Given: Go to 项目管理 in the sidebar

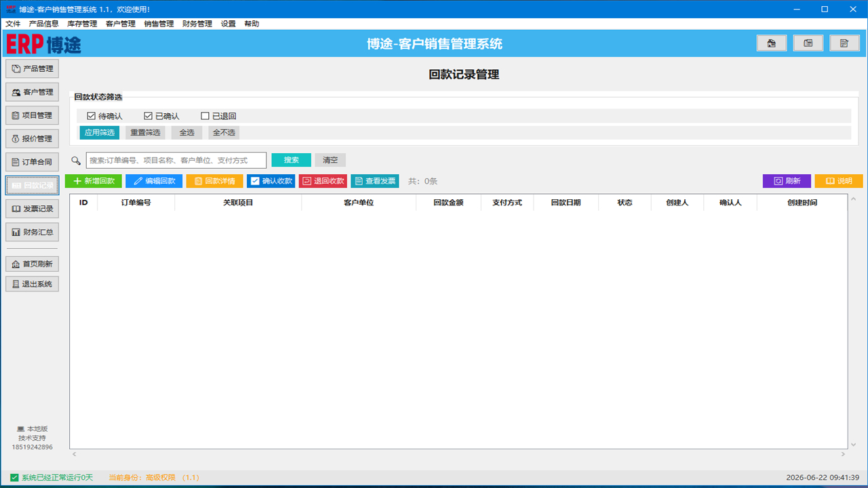Looking at the screenshot, I should point(32,115).
